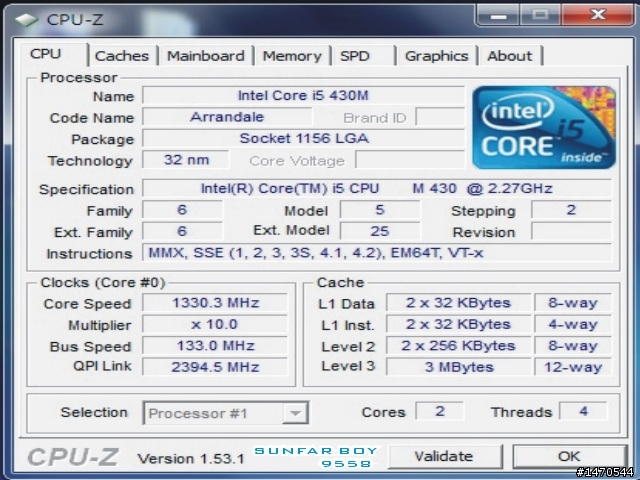
Task: Select the CPU tab
Action: point(51,54)
